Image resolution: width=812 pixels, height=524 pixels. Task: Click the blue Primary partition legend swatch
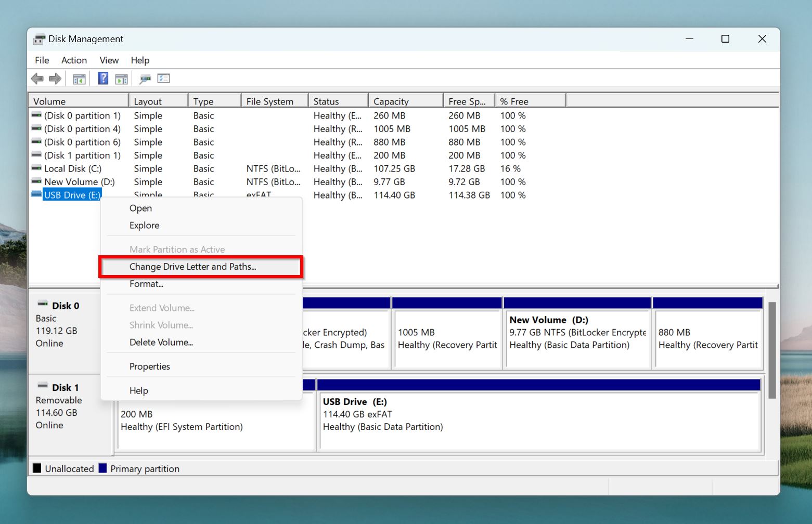102,468
